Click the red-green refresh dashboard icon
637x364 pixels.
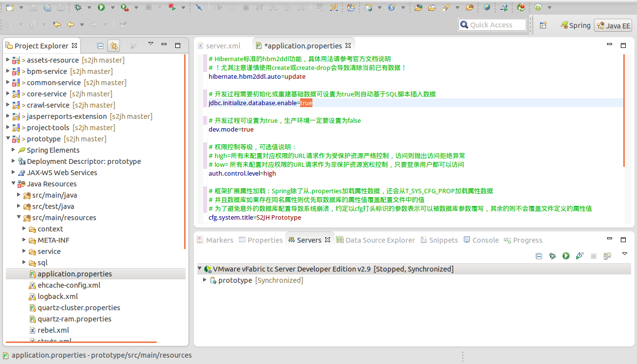(x=521, y=7)
